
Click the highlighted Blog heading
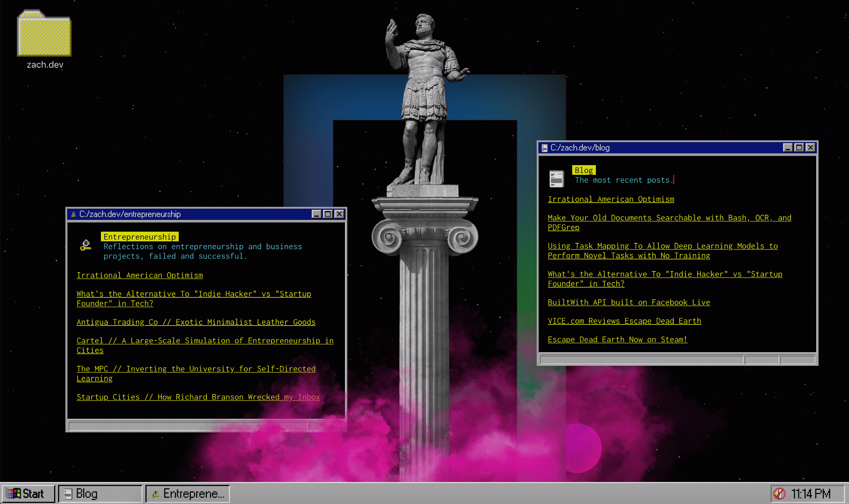click(x=584, y=170)
